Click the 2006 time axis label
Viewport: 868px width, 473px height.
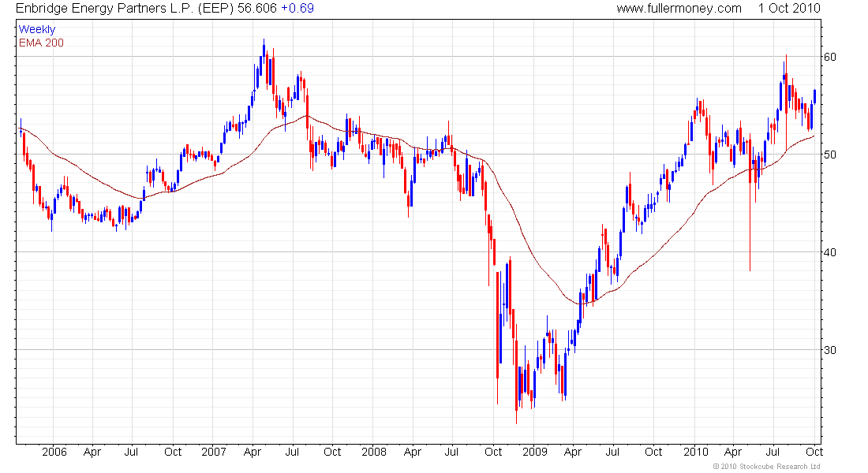pos(54,452)
